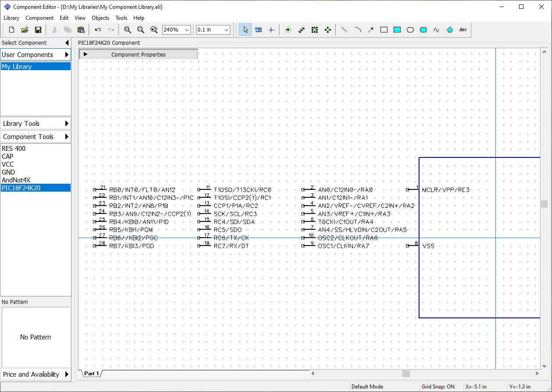Expand the Library Tools panel

pos(36,124)
